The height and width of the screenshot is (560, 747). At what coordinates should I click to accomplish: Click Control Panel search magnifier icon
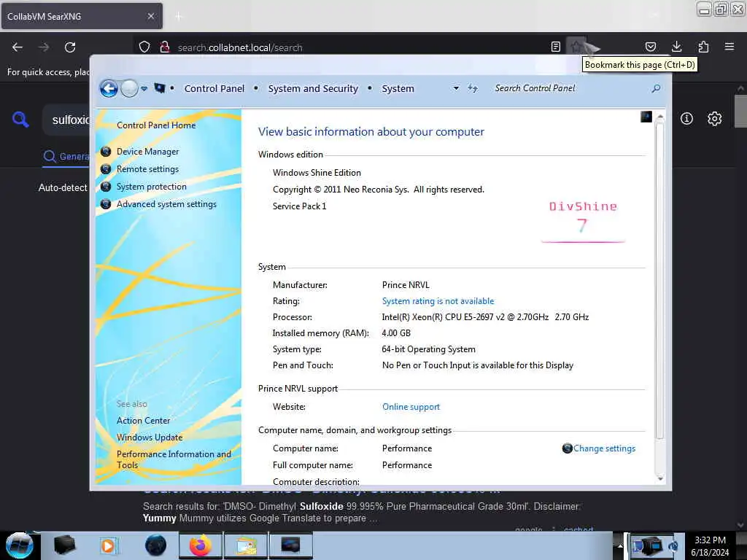tap(656, 88)
